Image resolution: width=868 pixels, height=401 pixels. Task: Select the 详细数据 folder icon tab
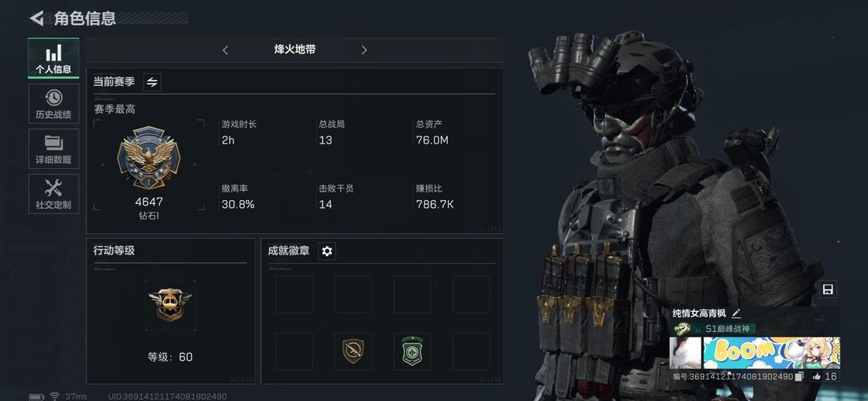click(x=53, y=149)
